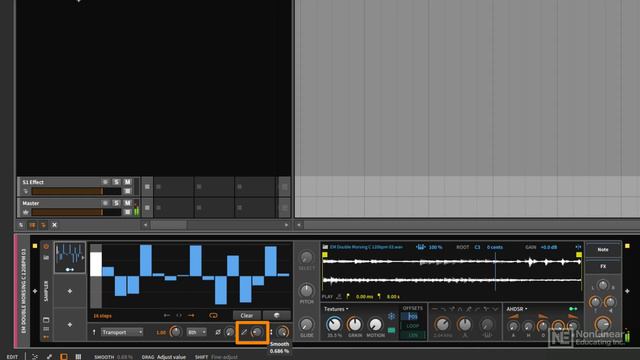Click the zoom icon beside the 100 % value
Viewport: 640px width, 360px height.
[x=421, y=247]
